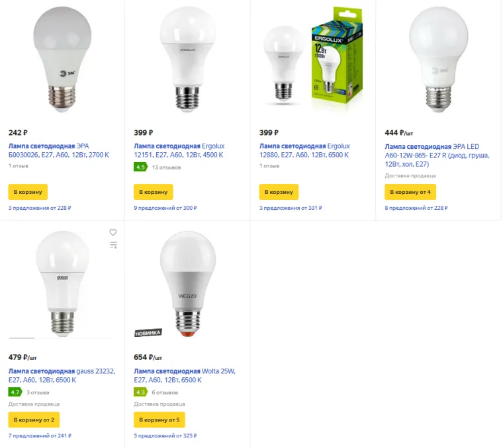Add Ergolux 12880 lamp to the cart
This screenshot has height=448, width=503.
[x=279, y=192]
